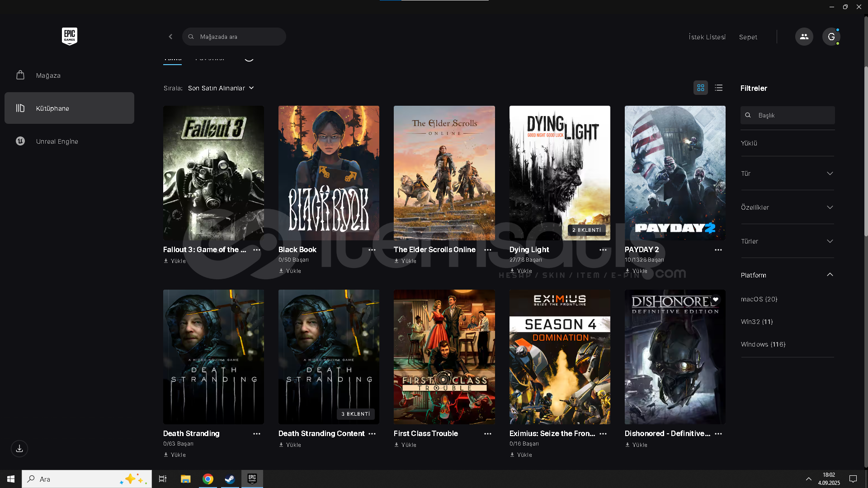This screenshot has width=868, height=488.
Task: Click the taskbar clock and date
Action: coord(829,479)
